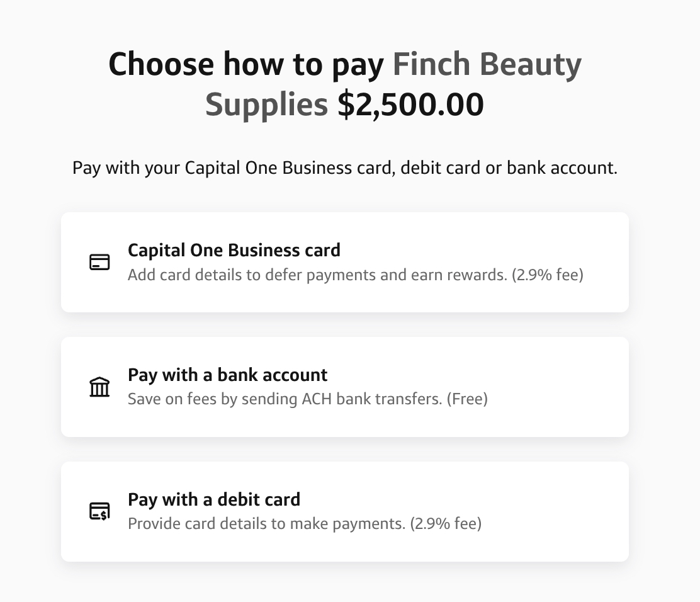Click the middle payment option card
Image resolution: width=700 pixels, height=602 pixels.
point(345,387)
